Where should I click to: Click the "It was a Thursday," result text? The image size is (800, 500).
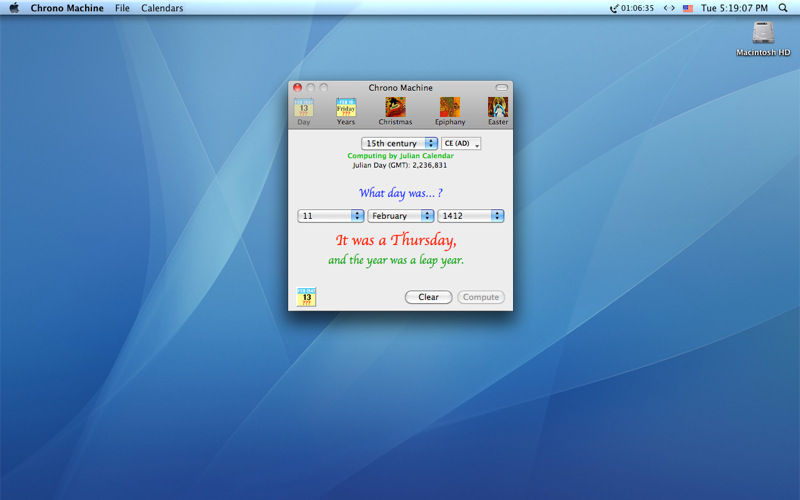pyautogui.click(x=396, y=240)
